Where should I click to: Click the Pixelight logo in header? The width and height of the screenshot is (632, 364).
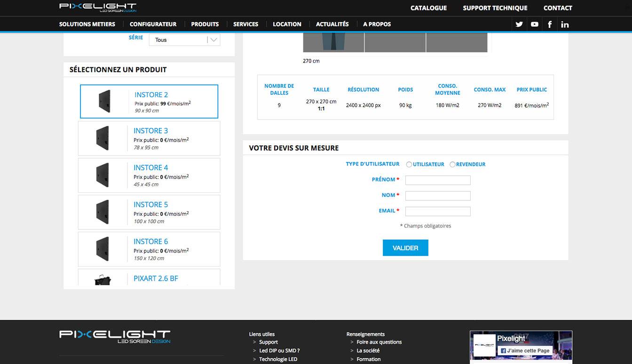(98, 8)
